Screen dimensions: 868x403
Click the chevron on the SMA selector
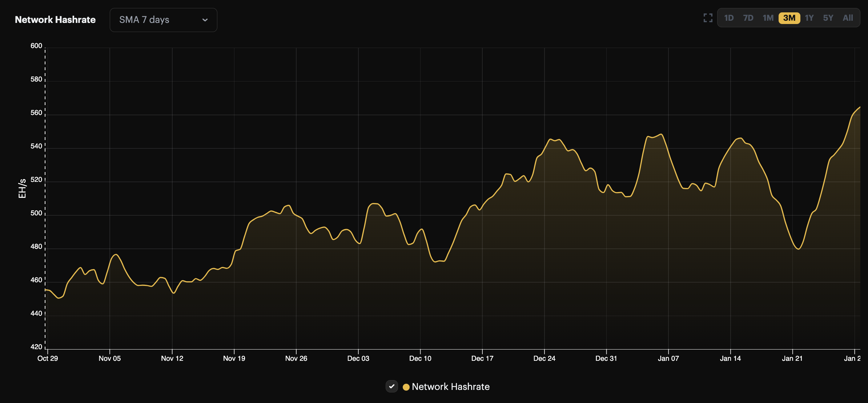pyautogui.click(x=205, y=20)
